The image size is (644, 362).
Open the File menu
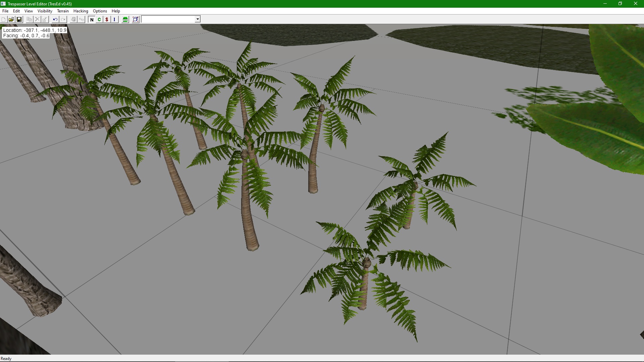5,11
